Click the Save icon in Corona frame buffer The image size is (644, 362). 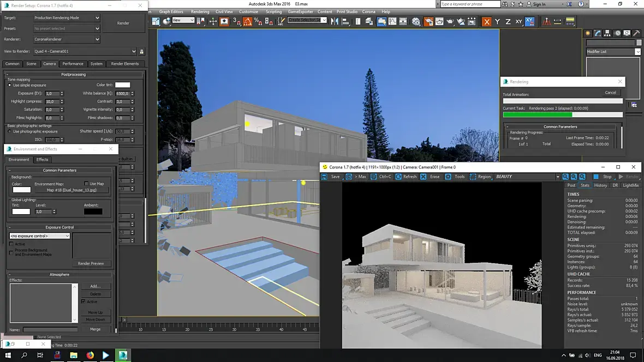pyautogui.click(x=324, y=177)
